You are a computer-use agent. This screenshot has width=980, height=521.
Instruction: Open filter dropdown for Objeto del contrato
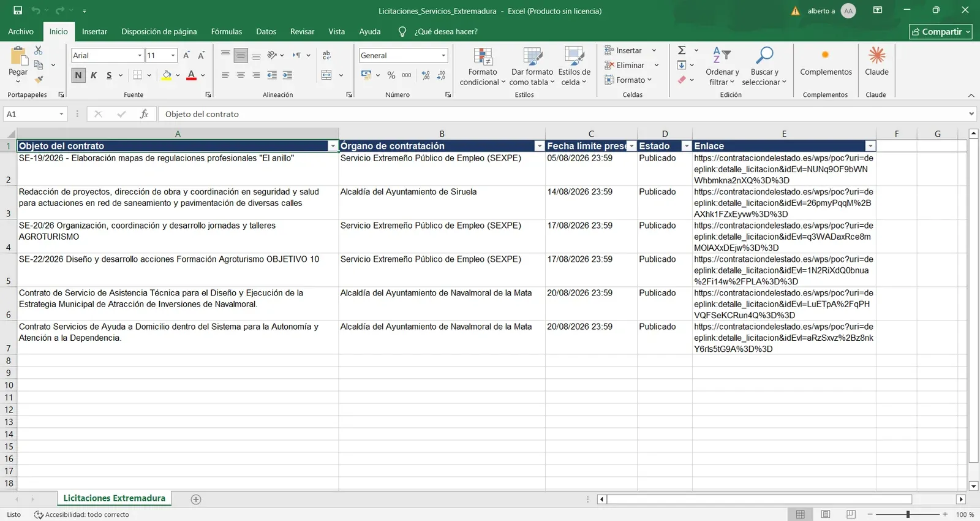tap(333, 146)
